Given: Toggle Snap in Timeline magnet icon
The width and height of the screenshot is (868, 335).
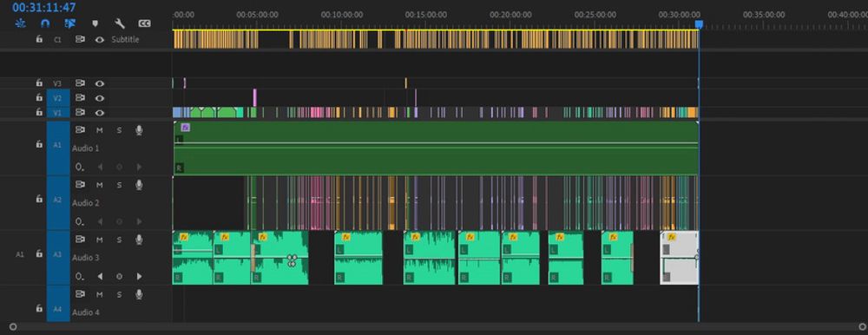Looking at the screenshot, I should click(45, 23).
